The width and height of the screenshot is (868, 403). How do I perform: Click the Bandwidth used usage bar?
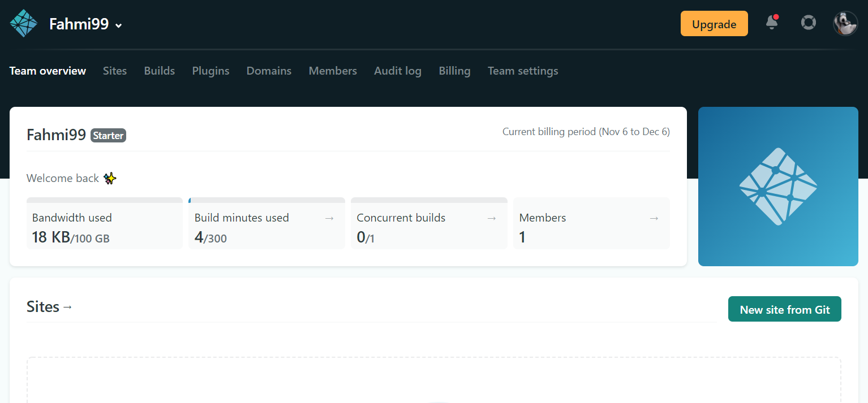pos(105,200)
